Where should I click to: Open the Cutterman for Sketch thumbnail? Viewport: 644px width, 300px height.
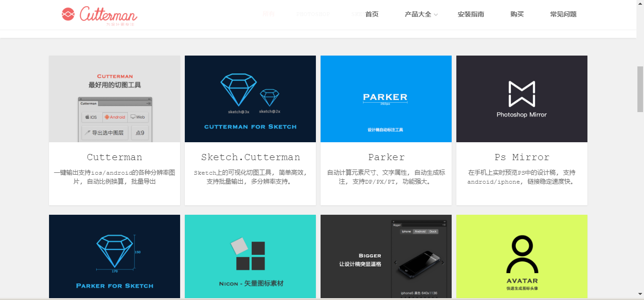[250, 99]
